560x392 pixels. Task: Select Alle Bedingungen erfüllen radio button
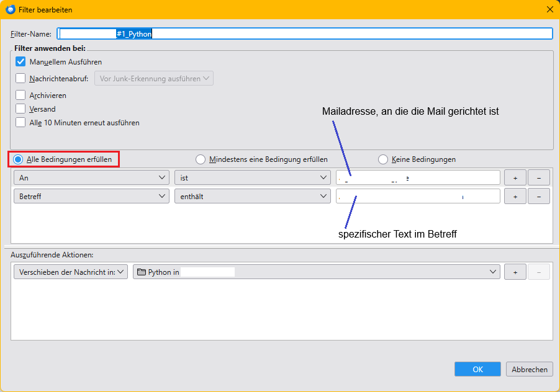tap(18, 159)
